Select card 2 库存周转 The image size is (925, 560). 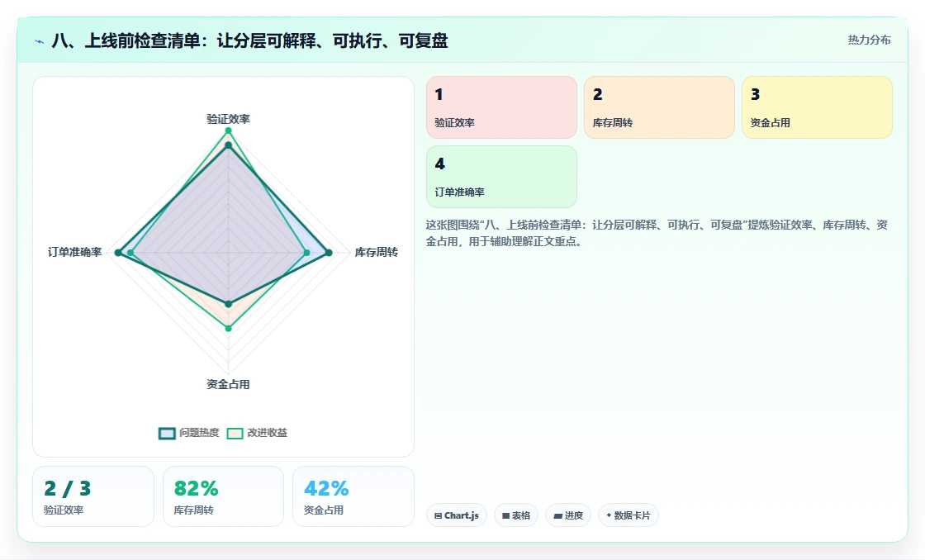tap(659, 107)
